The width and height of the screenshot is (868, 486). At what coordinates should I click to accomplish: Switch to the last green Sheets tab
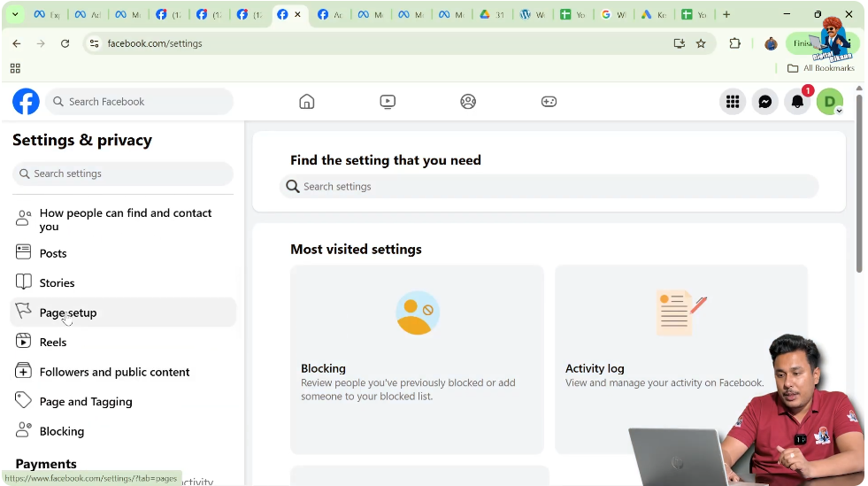(x=695, y=14)
